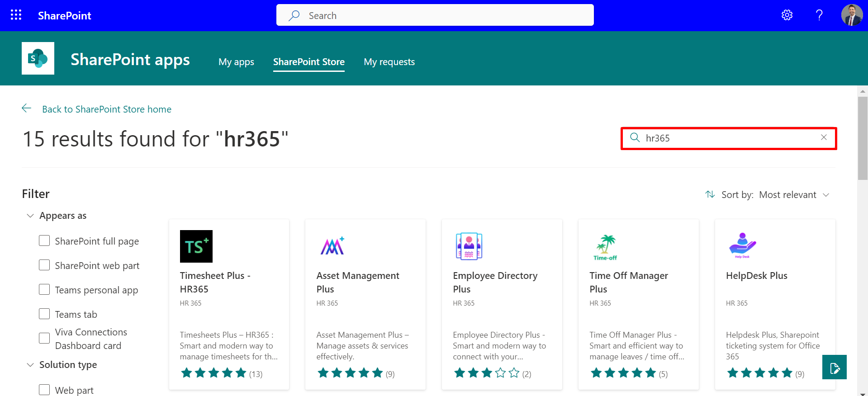Open Time Off Manager Plus title

[x=629, y=282]
